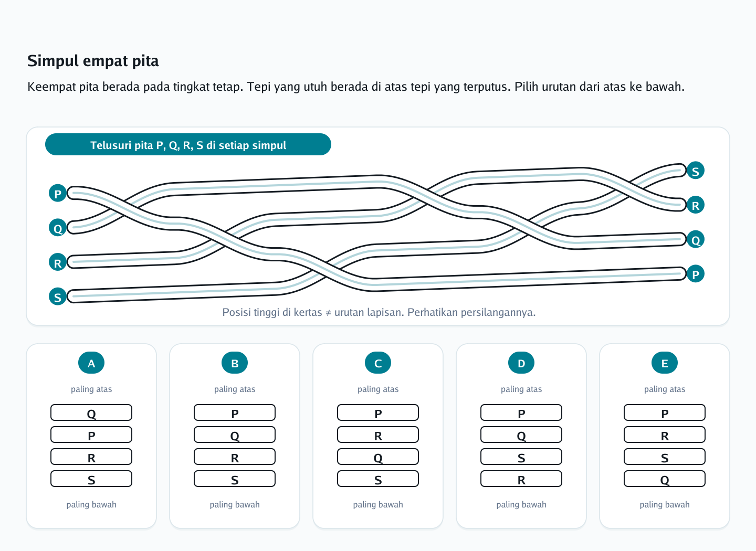Select answer option A badge

pyautogui.click(x=91, y=363)
